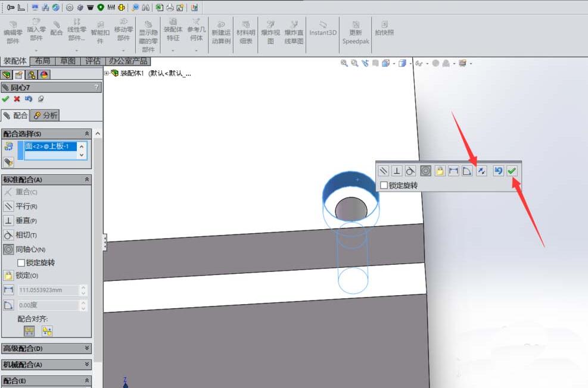Select 平行 mate in the standard mates panel
The image size is (588, 388).
pos(23,206)
